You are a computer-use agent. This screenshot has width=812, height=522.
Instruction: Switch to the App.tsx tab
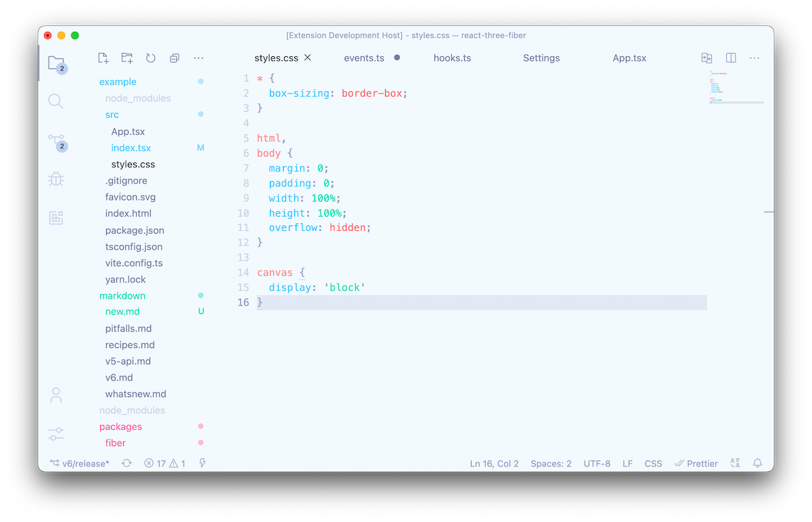tap(629, 58)
